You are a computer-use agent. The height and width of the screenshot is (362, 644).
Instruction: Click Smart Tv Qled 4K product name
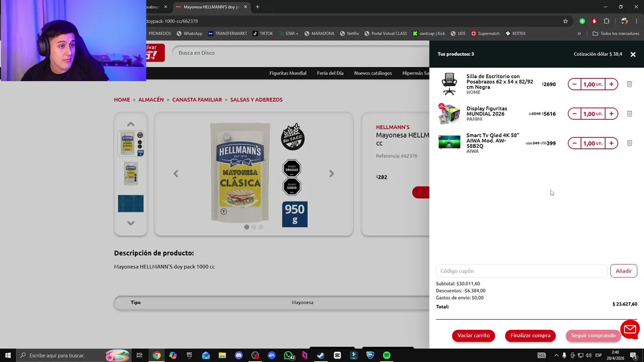coord(493,140)
